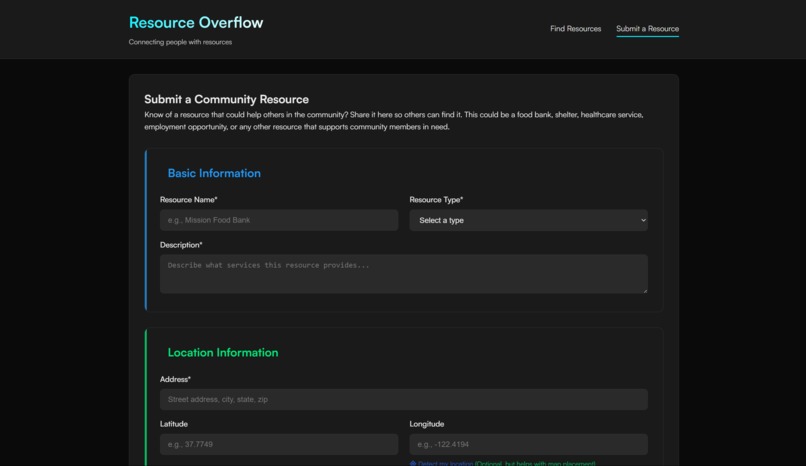Click the Connecting people with resources tagline
The width and height of the screenshot is (806, 466).
(x=180, y=42)
